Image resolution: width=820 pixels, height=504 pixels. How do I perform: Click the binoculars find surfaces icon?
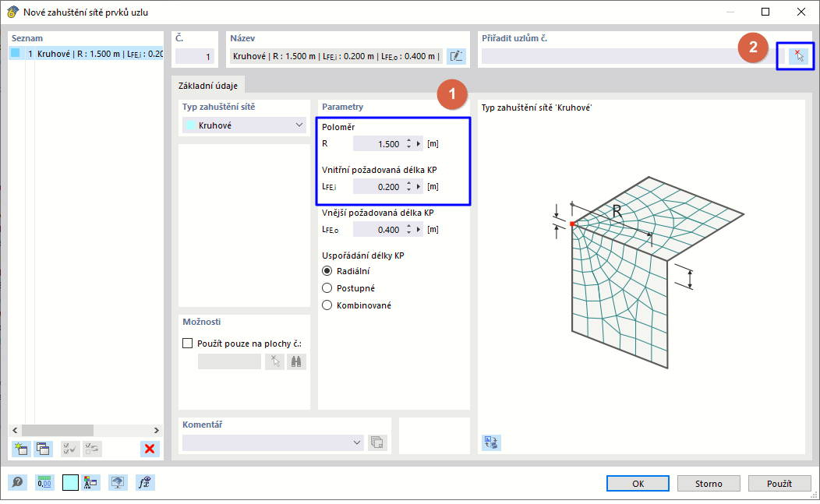296,361
